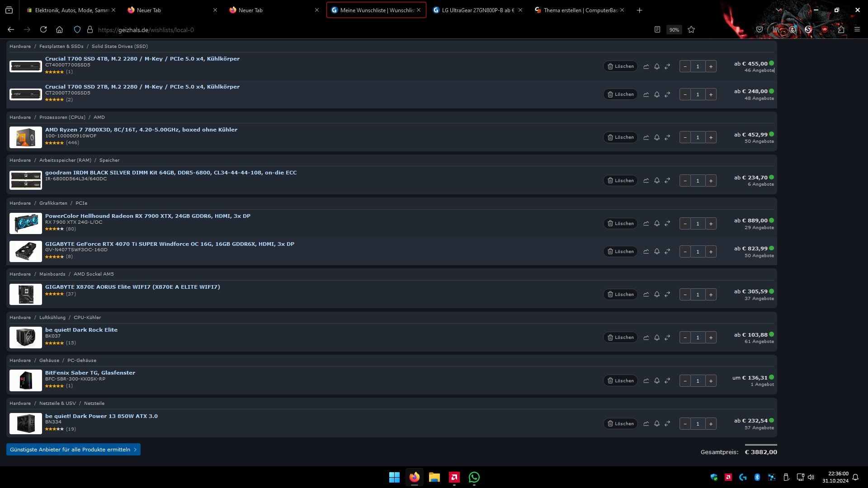Click swap arrows icon for goodram RAM kit
Image resolution: width=868 pixels, height=488 pixels.
(x=667, y=181)
